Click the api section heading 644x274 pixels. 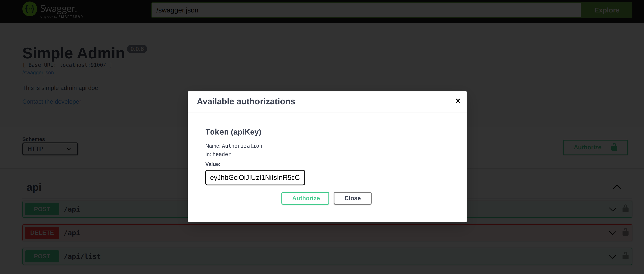(x=34, y=187)
